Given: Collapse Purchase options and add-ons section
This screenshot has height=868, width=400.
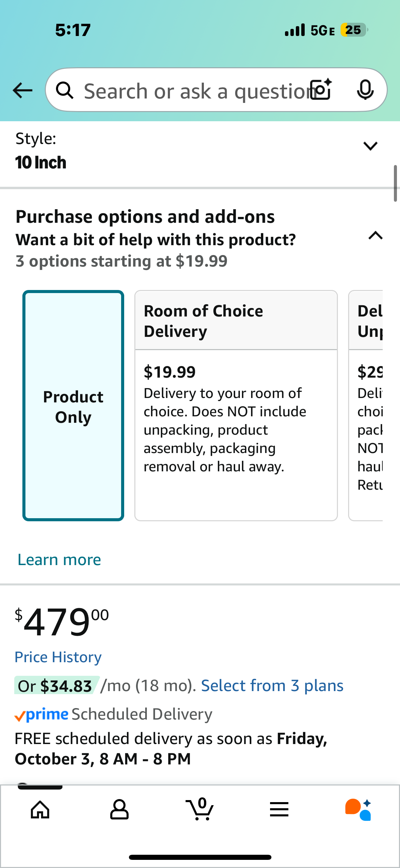Looking at the screenshot, I should [x=375, y=236].
